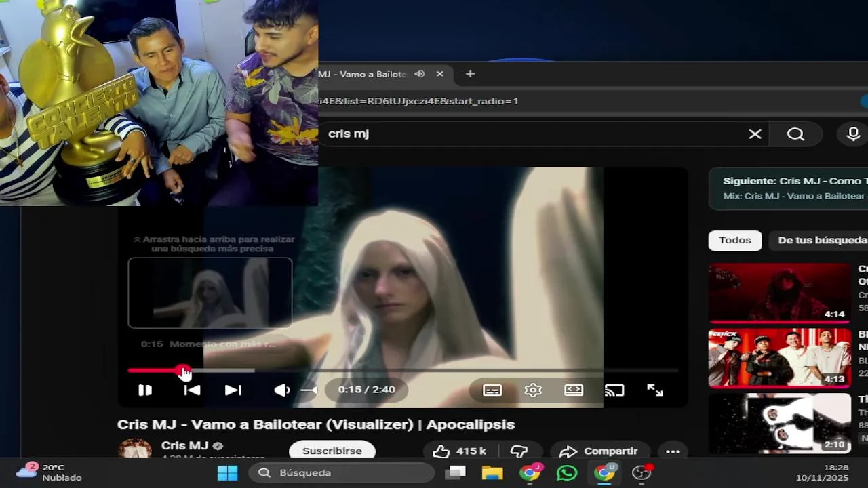Screen dimensions: 868x488
Task: Open the 'Siguiente: Cris MJ' mix panel
Action: [789, 188]
